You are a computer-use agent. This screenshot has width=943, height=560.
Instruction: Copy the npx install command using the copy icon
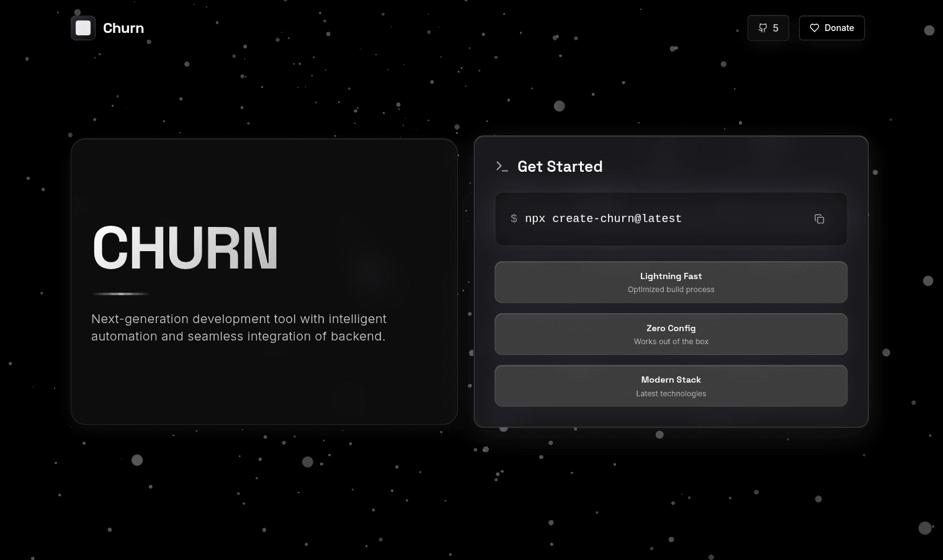coord(819,219)
